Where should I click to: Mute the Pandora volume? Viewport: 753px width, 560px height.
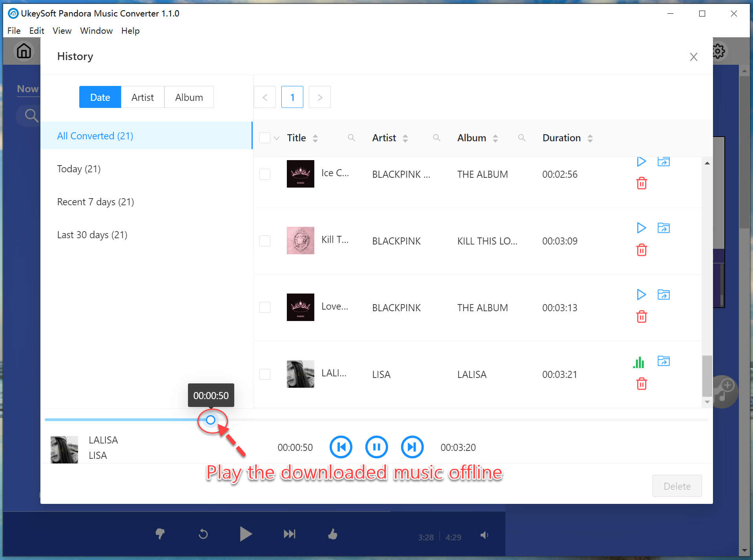tap(485, 535)
